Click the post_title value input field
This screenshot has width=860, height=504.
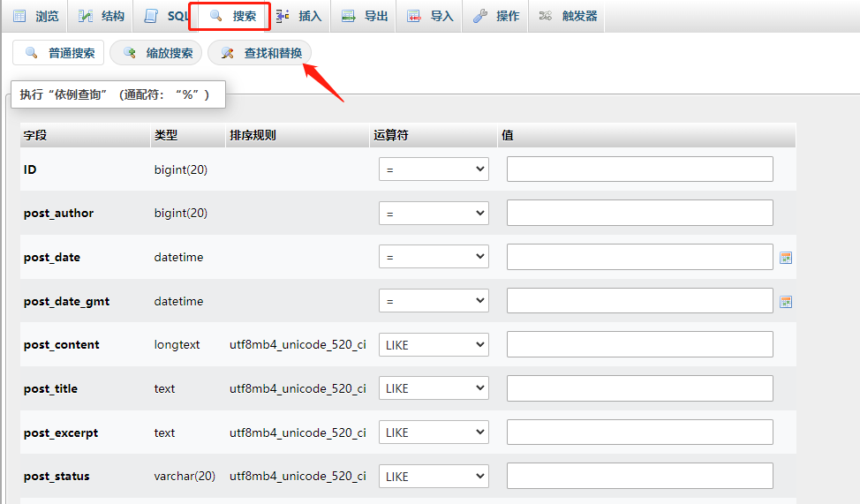[639, 388]
